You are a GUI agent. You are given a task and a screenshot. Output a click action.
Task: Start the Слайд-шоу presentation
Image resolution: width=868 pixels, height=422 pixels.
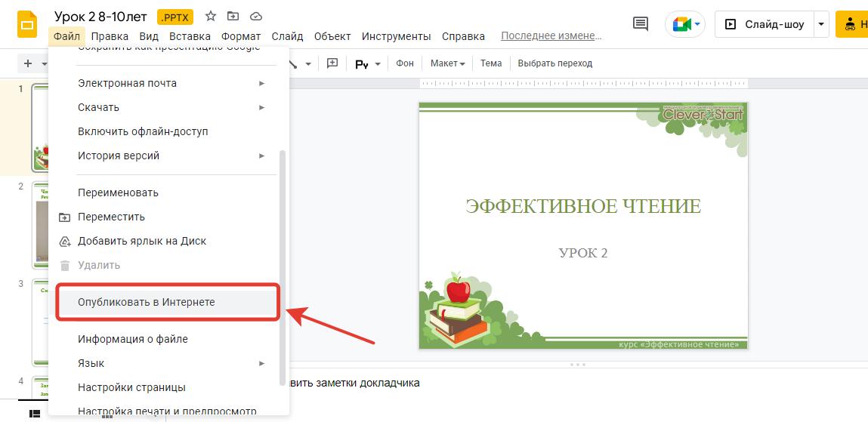click(765, 24)
